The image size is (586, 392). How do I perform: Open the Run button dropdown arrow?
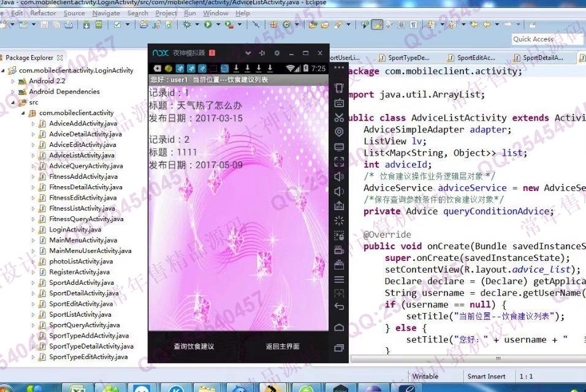click(x=218, y=24)
